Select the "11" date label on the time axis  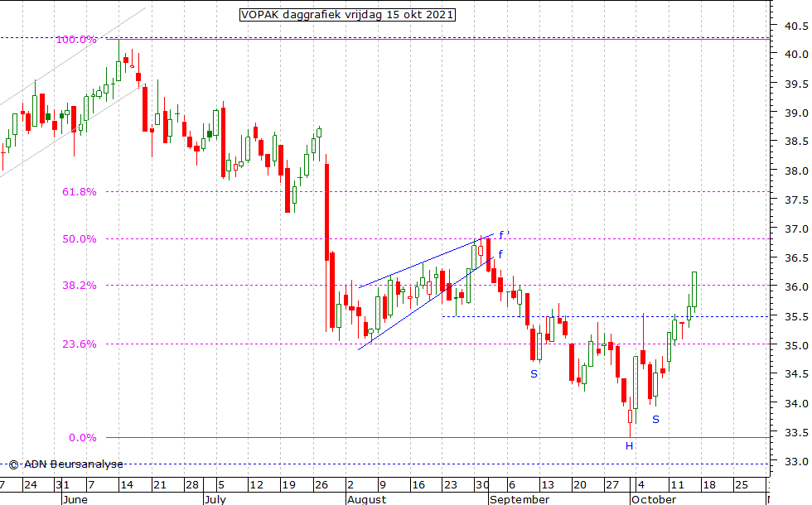point(677,485)
